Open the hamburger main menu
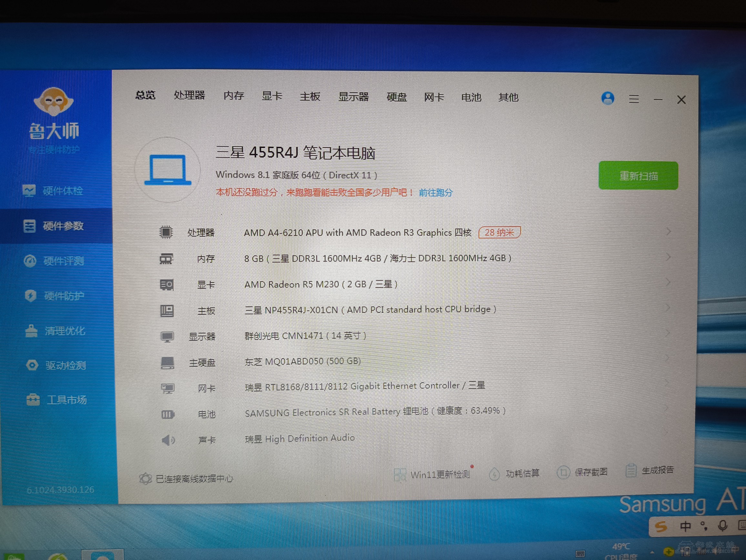The image size is (746, 560). [634, 99]
